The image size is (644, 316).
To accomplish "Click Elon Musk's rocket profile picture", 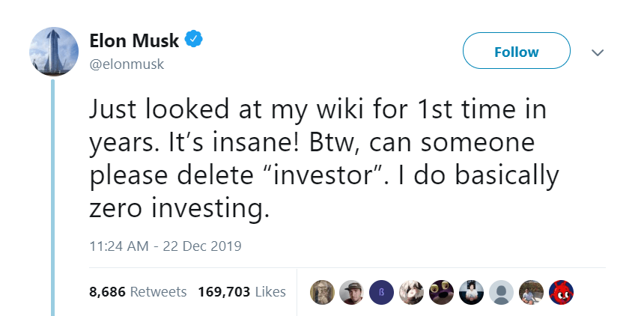I will [x=53, y=52].
